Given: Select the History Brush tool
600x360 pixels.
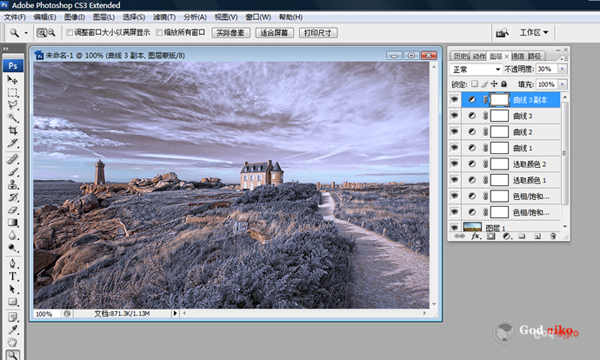Looking at the screenshot, I should click(12, 197).
